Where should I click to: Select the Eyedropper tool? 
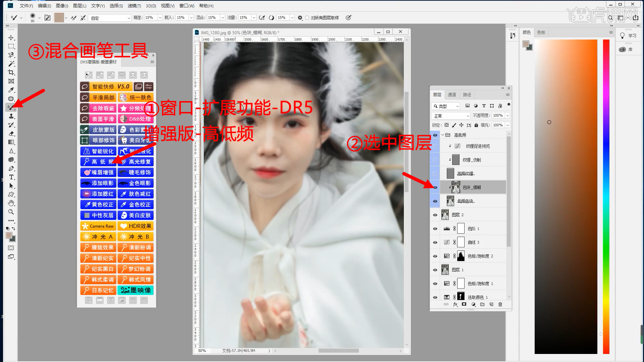click(x=11, y=90)
